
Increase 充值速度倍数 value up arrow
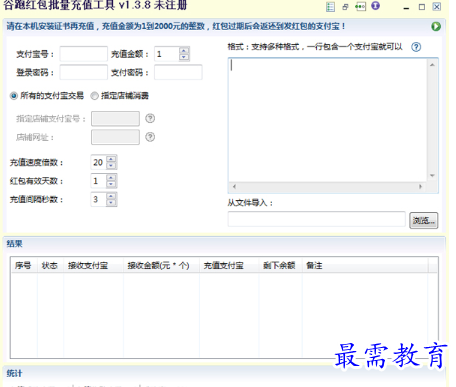(111, 159)
